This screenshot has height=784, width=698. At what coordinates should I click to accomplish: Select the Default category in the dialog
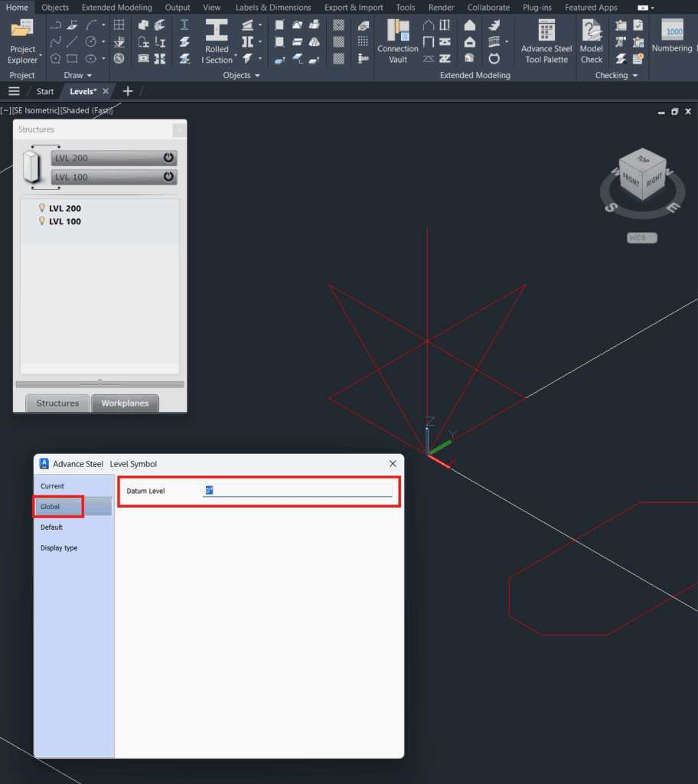tap(51, 528)
